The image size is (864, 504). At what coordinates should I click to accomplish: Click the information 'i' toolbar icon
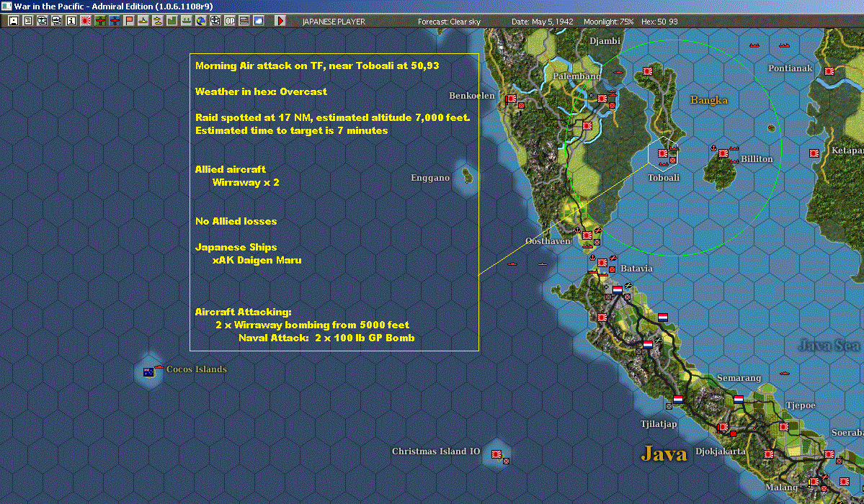pyautogui.click(x=71, y=21)
